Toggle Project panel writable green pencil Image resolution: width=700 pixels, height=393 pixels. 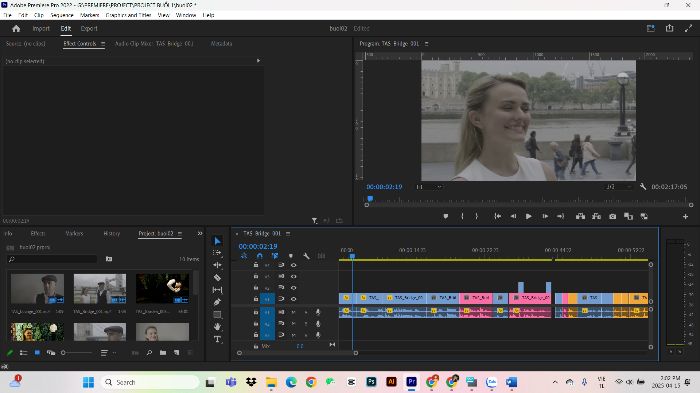[10, 353]
